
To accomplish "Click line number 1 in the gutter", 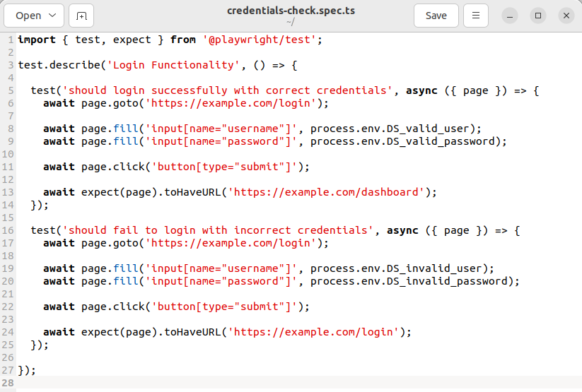I will pos(10,40).
